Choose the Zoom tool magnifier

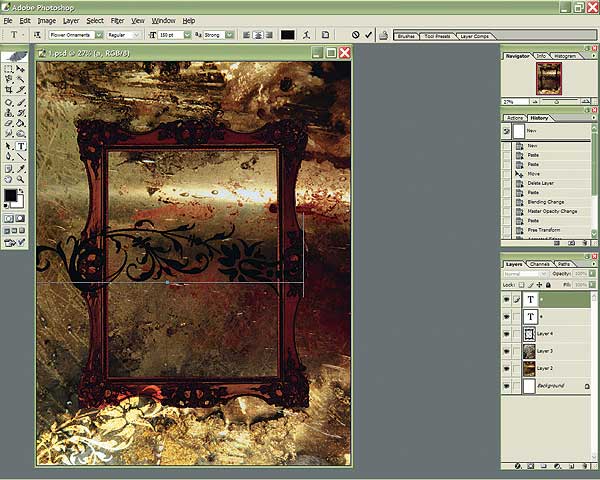coord(22,177)
